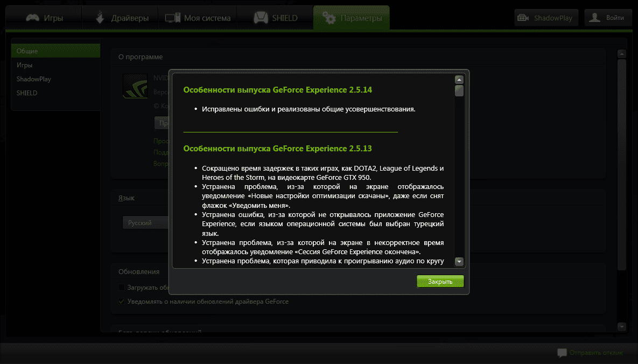The image size is (638, 364).
Task: Open the Игры tab
Action: point(45,18)
